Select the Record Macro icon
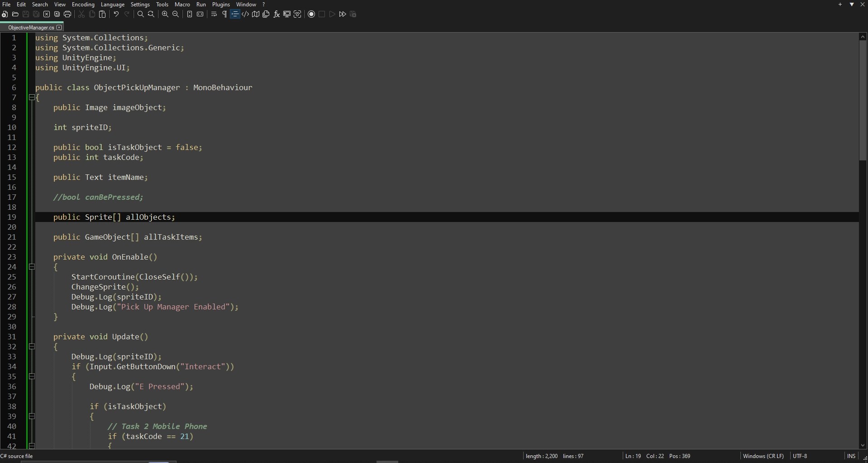Screen dimensions: 868x463 click(311, 14)
